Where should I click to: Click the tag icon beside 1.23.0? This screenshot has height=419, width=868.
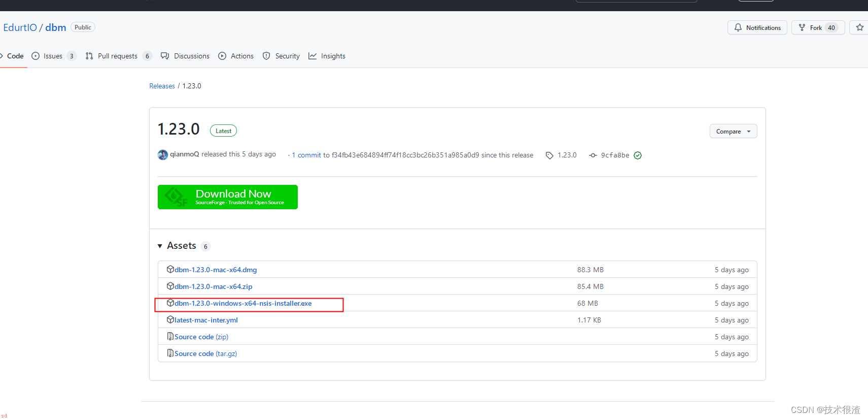(549, 155)
